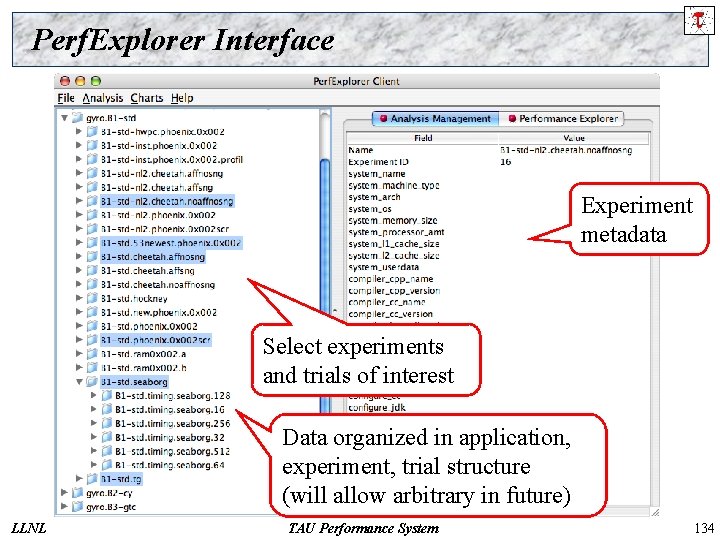The width and height of the screenshot is (720, 540).
Task: Click the gyro.B1-std folder icon
Action: pos(77,118)
